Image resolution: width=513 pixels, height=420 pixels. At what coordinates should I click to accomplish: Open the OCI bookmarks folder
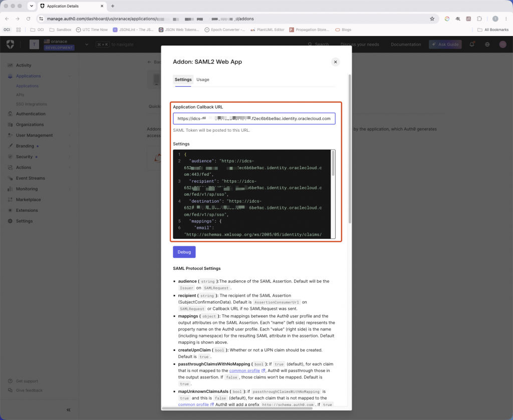[x=37, y=30]
